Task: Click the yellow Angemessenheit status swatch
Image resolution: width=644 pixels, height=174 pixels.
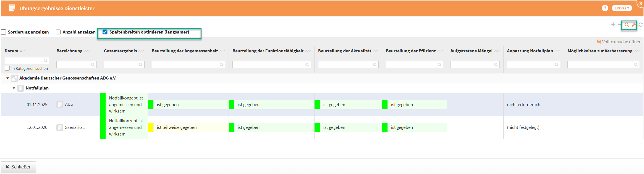Action: 151,127
